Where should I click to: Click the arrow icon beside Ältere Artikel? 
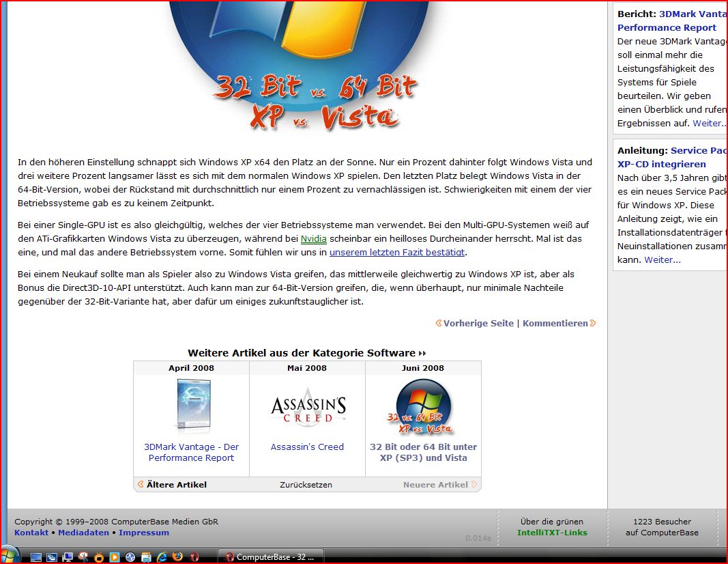[141, 484]
